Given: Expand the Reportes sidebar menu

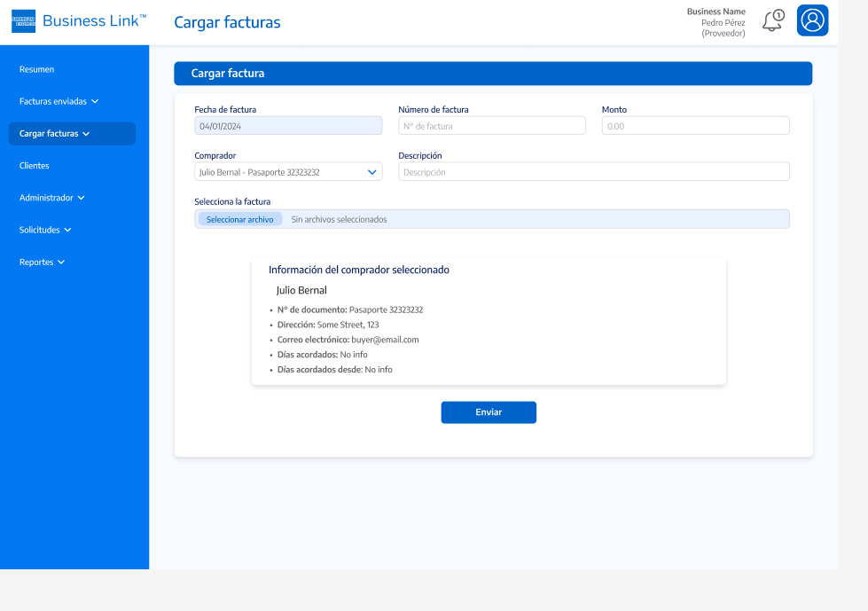Looking at the screenshot, I should [61, 262].
